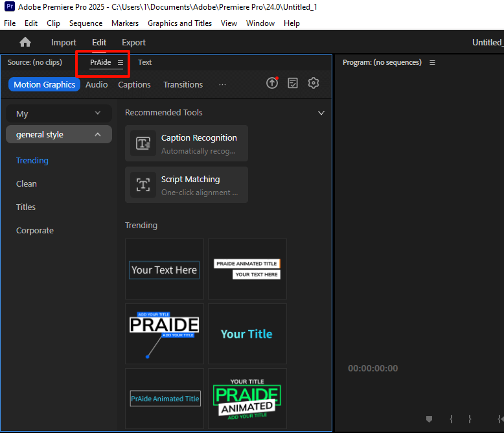Click the Caption Recognition tool icon
The height and width of the screenshot is (433, 504).
coord(143,143)
